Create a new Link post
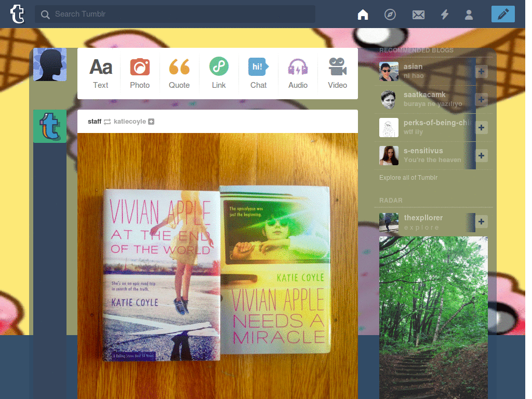The width and height of the screenshot is (532, 399). [x=219, y=74]
